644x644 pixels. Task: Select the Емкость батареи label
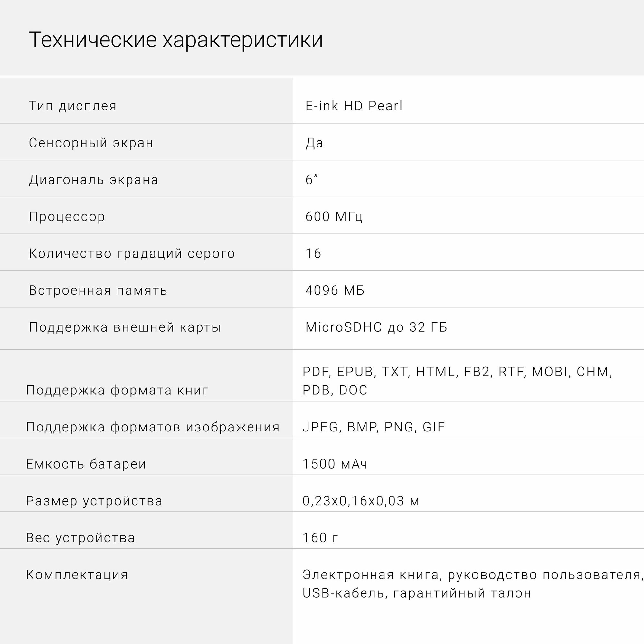point(86,464)
